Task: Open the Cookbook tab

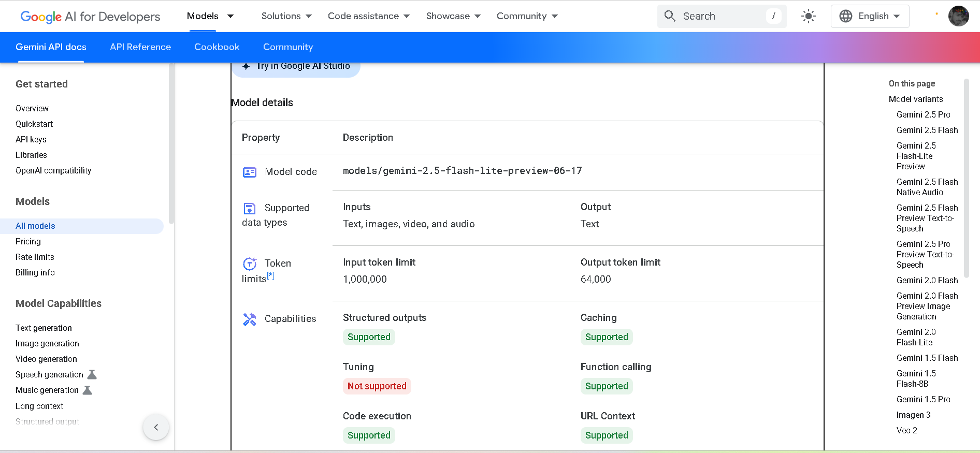Action: click(217, 47)
